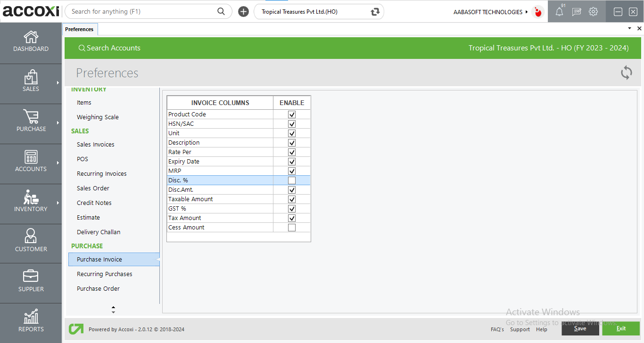Screen dimensions: 644x343
Task: Click the notification bell icon
Action: (x=559, y=12)
